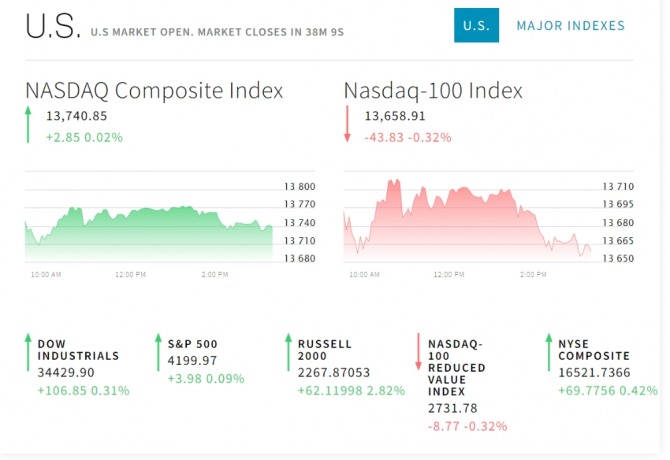Click the NYSE Composite green up arrow
Image resolution: width=670 pixels, height=460 pixels.
(x=548, y=353)
